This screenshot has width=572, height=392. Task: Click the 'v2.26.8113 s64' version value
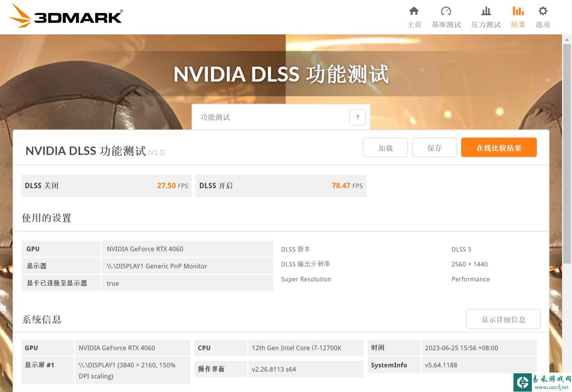coord(274,369)
